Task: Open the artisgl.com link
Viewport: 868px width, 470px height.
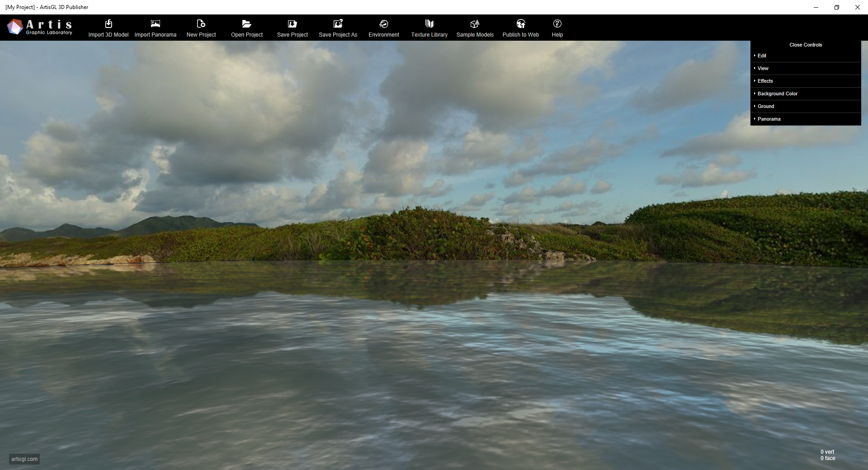Action: pos(24,459)
